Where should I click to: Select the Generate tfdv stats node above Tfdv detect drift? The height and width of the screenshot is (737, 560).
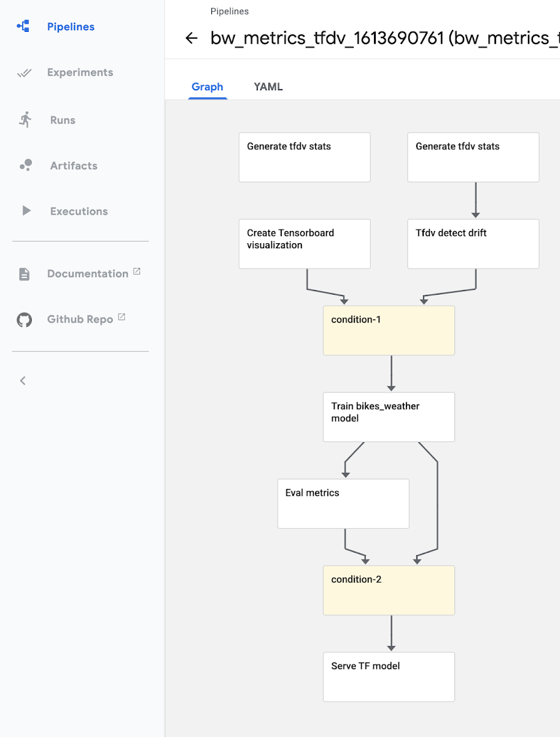(x=473, y=157)
